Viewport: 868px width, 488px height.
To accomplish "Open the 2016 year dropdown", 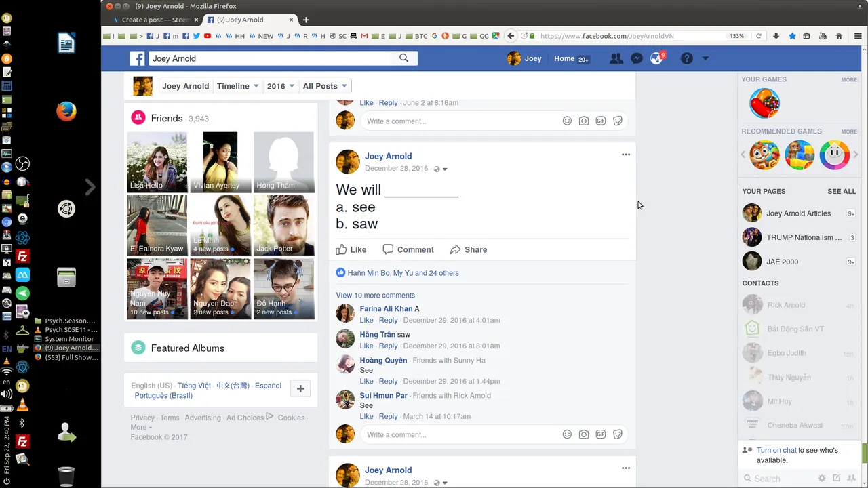I will pyautogui.click(x=281, y=86).
